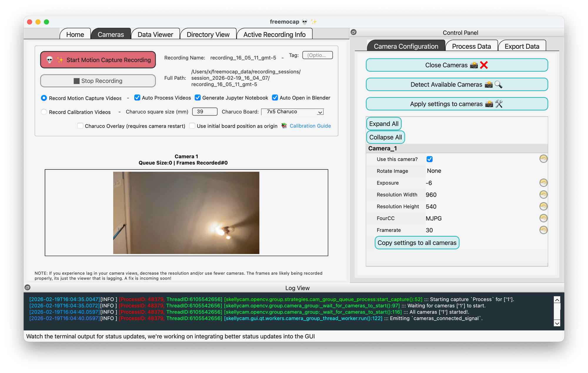Screen dimensions: 588x373
Task: Disable Auto Open in Blender
Action: tap(275, 98)
